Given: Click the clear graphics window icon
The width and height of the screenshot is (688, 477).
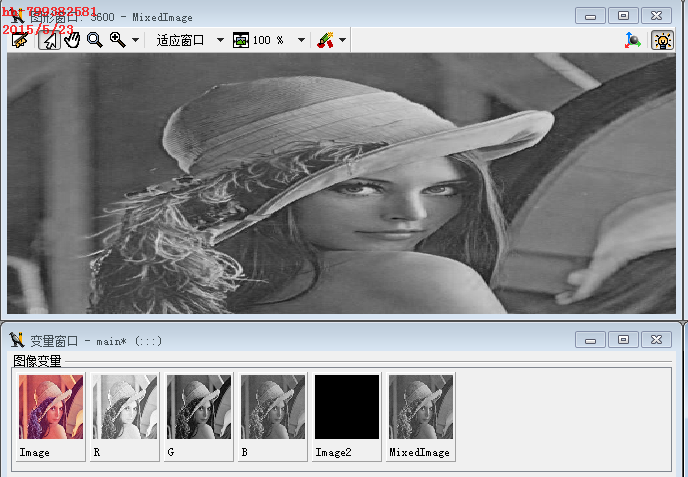Looking at the screenshot, I should (x=20, y=40).
